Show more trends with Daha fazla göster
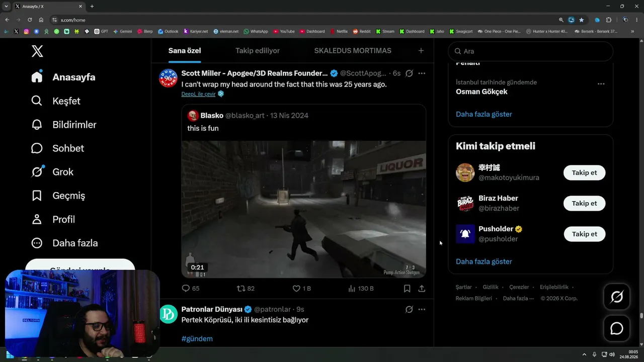The width and height of the screenshot is (644, 362). pyautogui.click(x=484, y=114)
